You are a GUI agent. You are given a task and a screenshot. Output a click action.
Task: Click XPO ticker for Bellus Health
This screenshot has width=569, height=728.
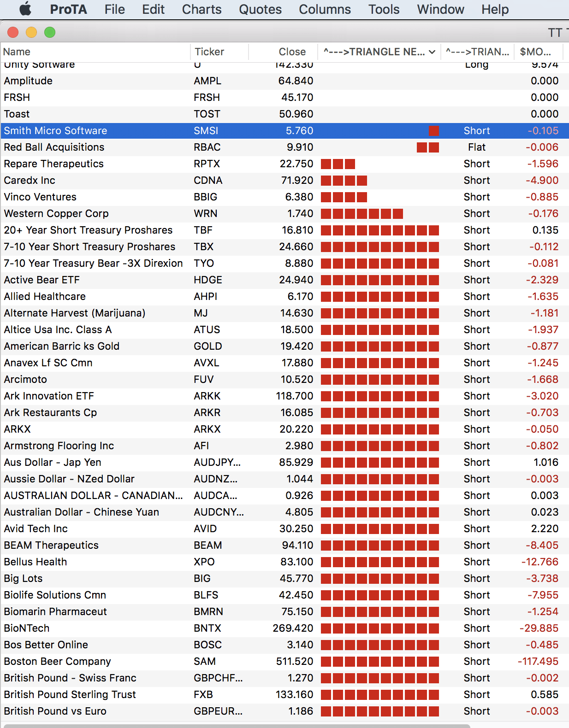click(x=204, y=562)
